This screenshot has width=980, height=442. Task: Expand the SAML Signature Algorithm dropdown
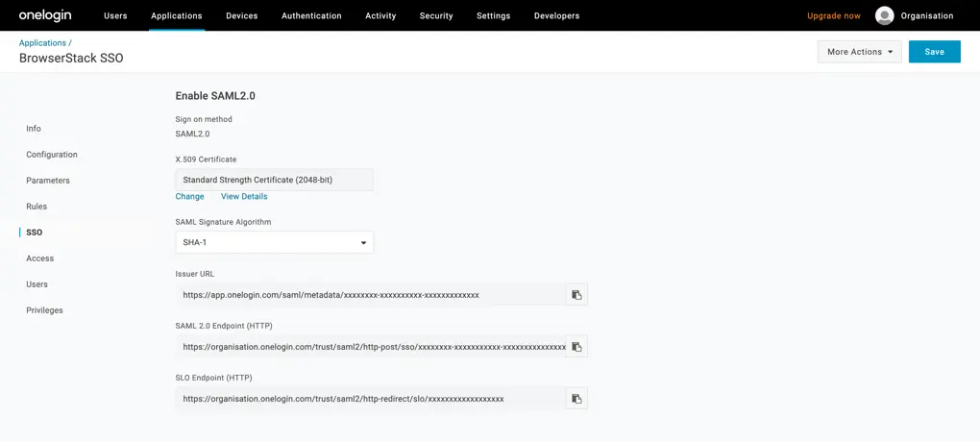pyautogui.click(x=274, y=243)
